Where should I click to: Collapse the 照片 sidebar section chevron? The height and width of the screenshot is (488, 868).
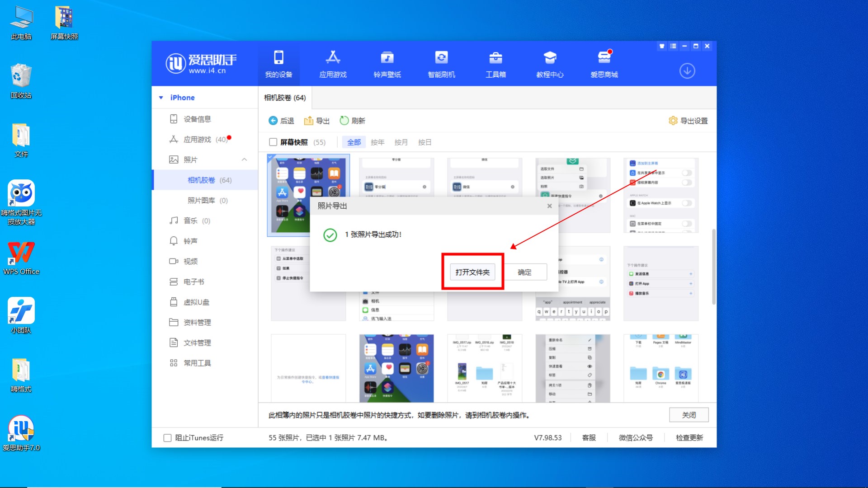[244, 160]
